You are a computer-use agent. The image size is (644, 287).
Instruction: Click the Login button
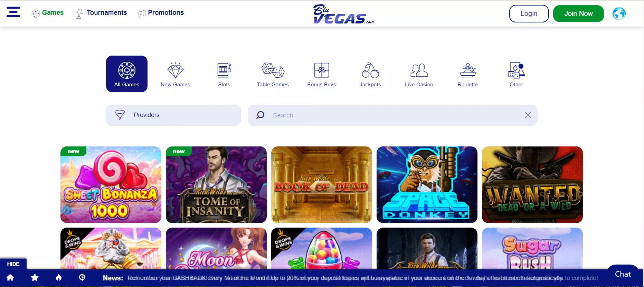[529, 13]
